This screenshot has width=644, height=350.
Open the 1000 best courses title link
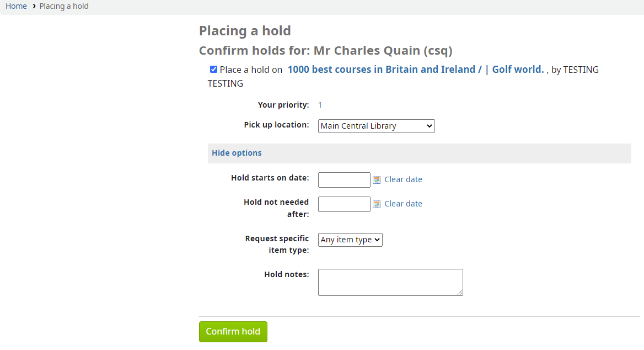coord(416,70)
